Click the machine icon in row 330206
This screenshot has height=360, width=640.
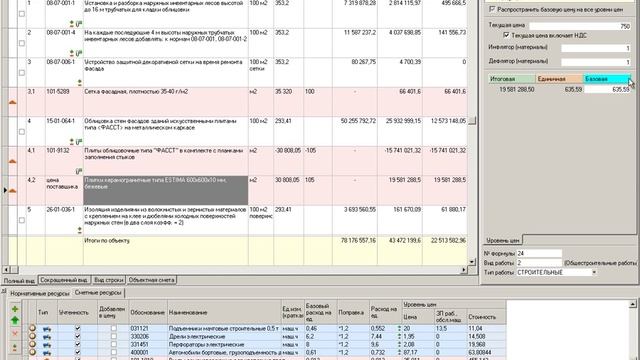point(47,337)
